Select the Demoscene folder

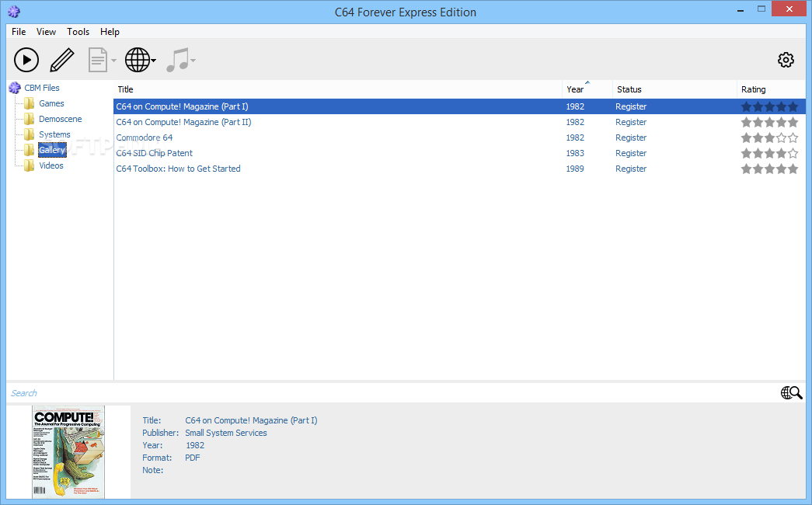point(61,119)
